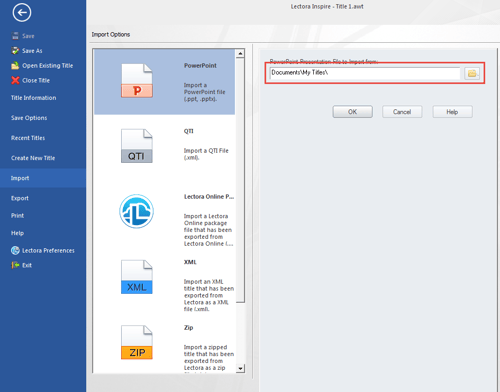
Task: Click the Open Existing Title folder icon
Action: (15, 66)
